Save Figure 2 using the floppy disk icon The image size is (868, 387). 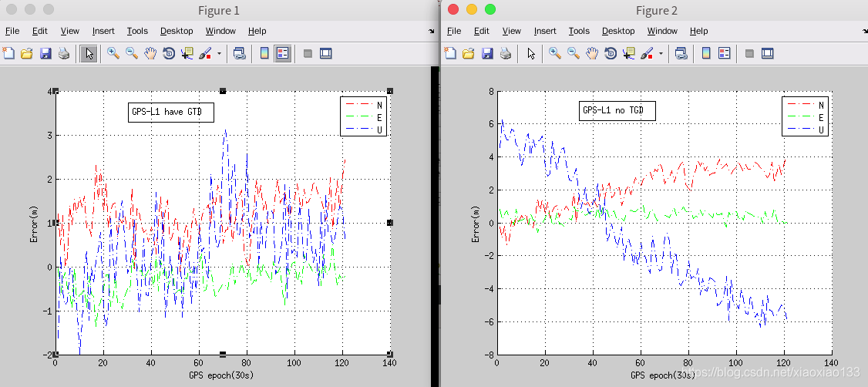[487, 53]
